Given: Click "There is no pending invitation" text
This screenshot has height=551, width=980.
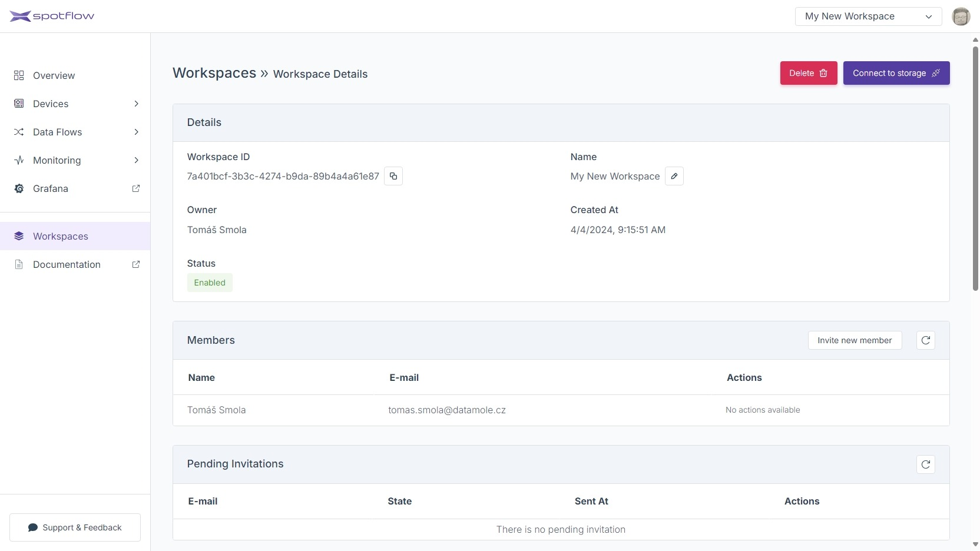Looking at the screenshot, I should click(x=561, y=529).
